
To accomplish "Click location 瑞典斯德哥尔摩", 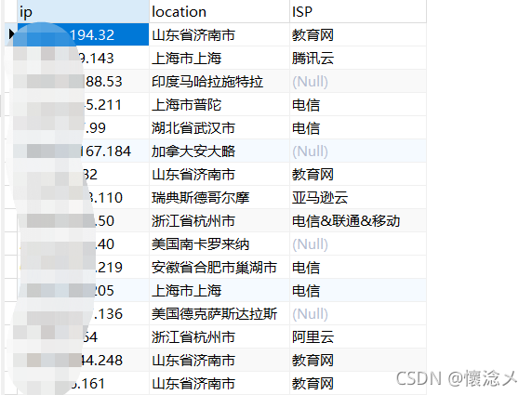I will click(201, 197).
